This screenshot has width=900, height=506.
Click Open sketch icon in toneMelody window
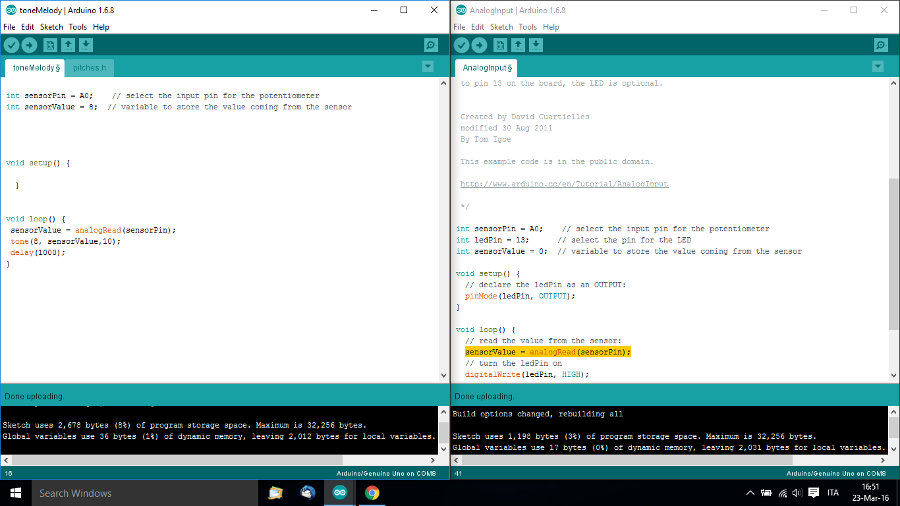(68, 45)
